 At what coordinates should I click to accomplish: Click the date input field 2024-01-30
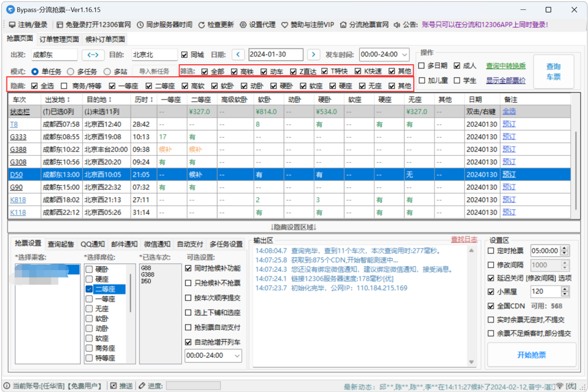coord(275,54)
